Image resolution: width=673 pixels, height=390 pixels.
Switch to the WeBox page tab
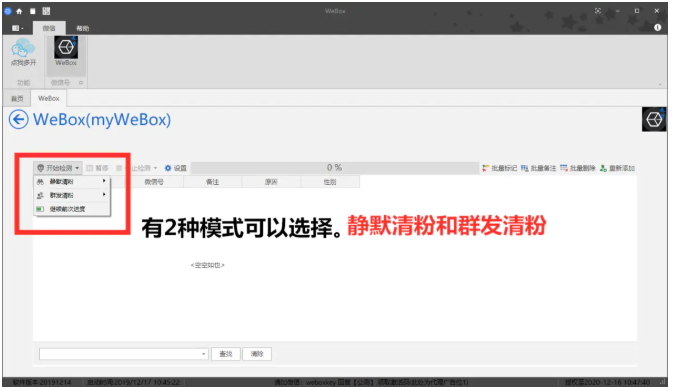coord(49,98)
